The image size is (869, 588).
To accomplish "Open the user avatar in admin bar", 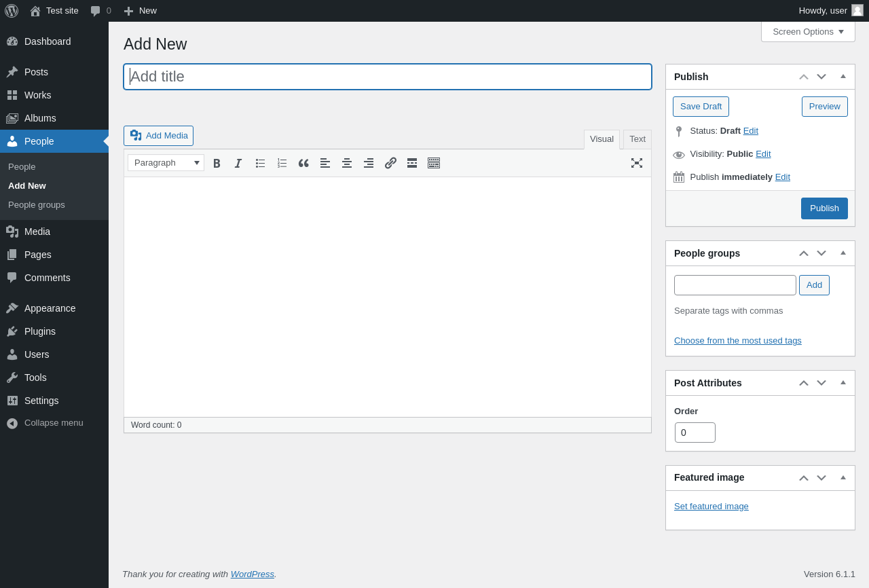I will tap(857, 10).
